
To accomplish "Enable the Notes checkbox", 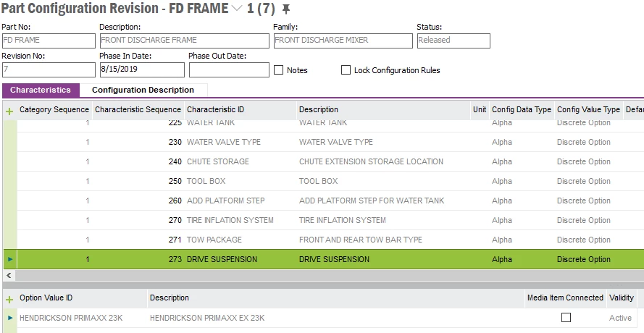I will click(x=279, y=70).
